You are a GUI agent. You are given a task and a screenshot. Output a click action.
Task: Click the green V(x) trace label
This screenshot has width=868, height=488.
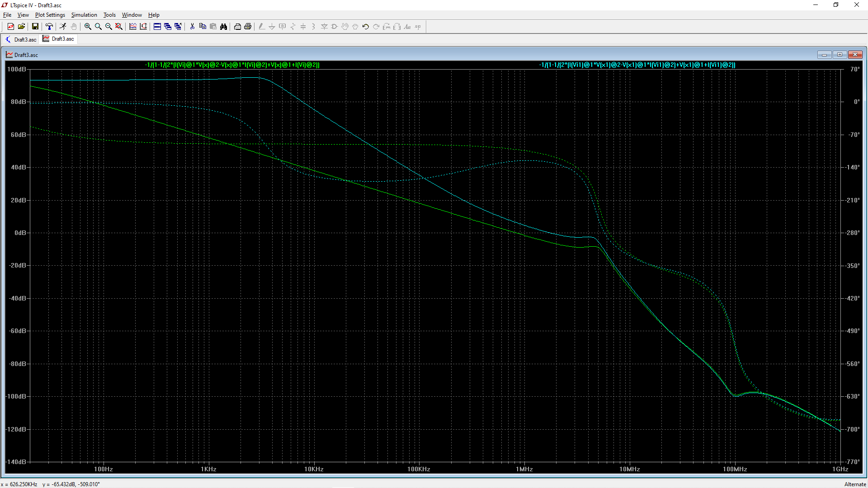click(232, 65)
